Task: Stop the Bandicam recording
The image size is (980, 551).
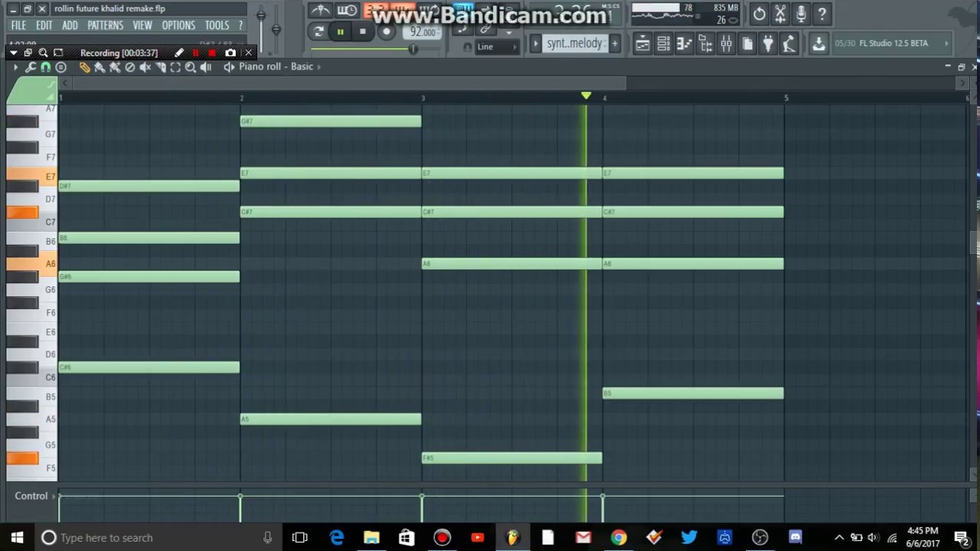Action: point(212,53)
